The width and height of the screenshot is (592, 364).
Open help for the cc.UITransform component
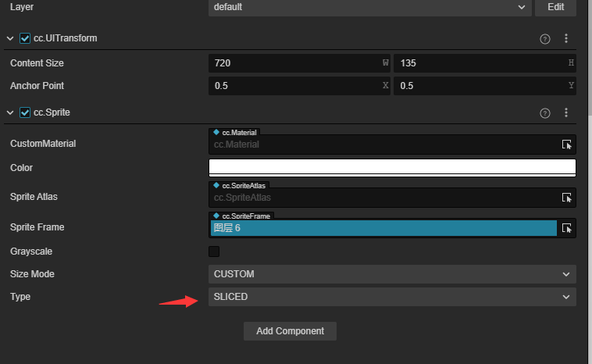(545, 38)
